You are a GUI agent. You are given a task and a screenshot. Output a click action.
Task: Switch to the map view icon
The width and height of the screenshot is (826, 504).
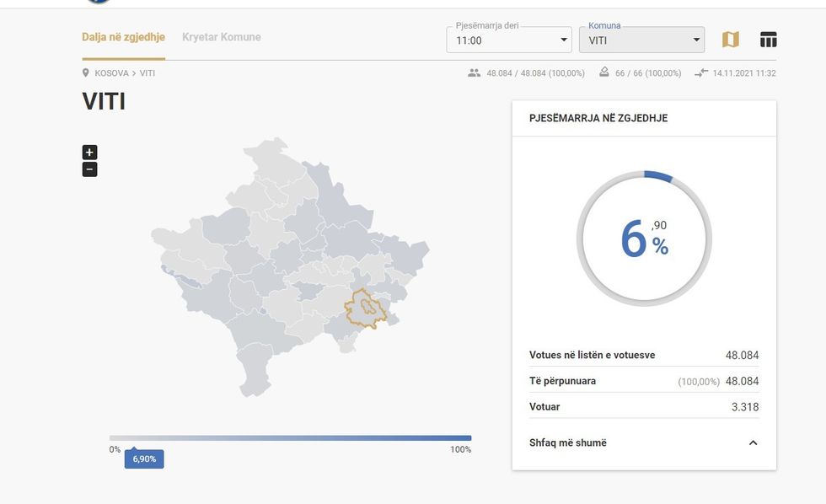click(730, 40)
